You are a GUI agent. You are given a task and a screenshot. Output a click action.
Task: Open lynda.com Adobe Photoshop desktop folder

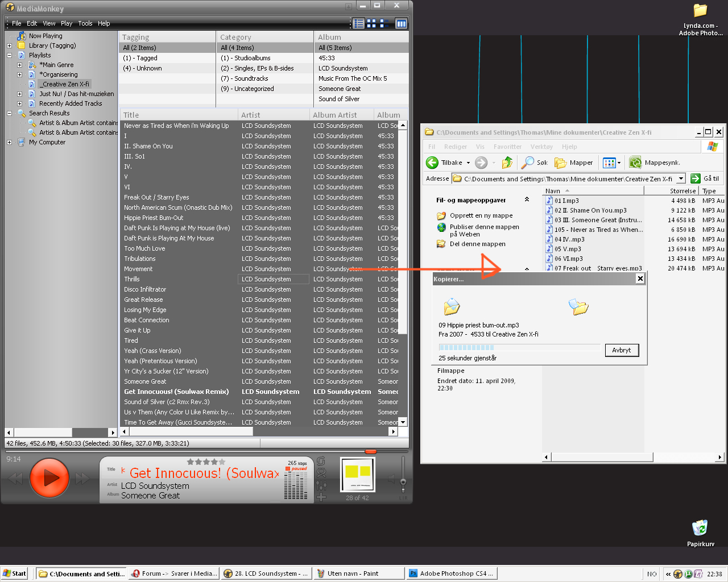700,19
